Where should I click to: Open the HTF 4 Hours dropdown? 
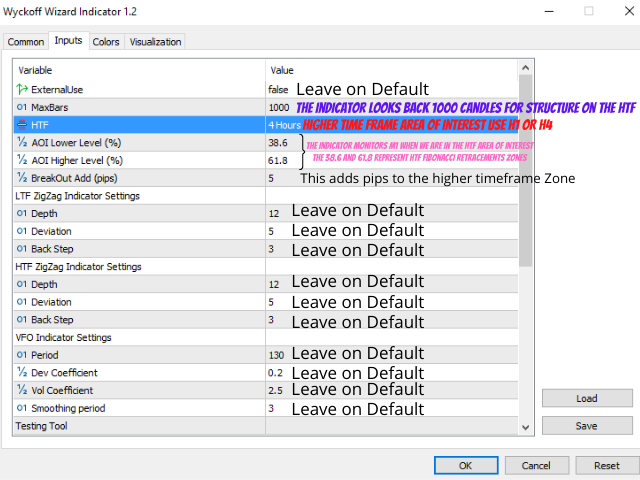pyautogui.click(x=285, y=125)
